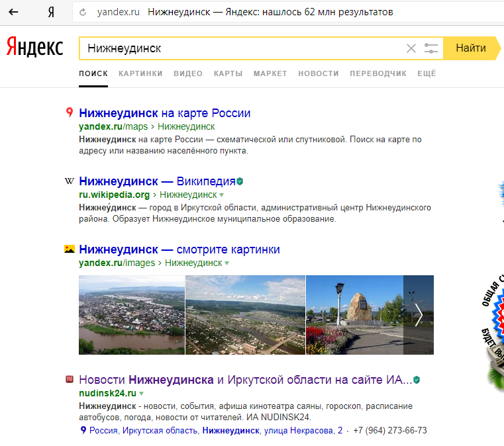Follow the ru.wikipedia.org green URL

114,195
